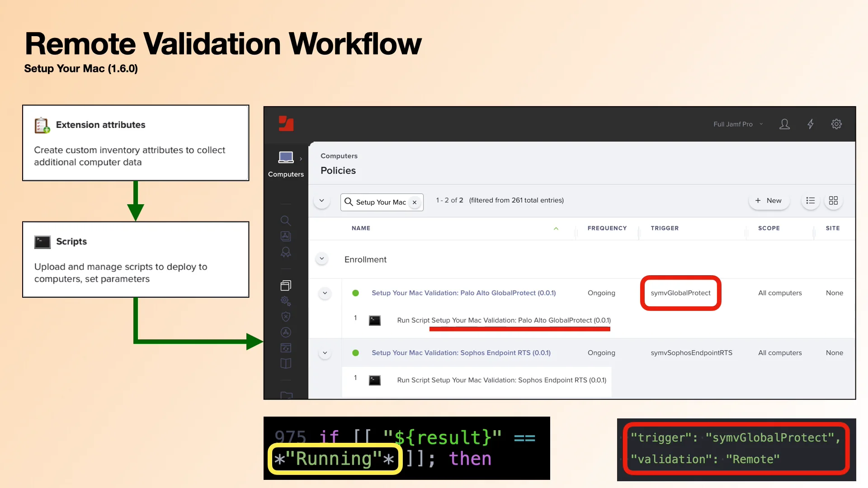Click the Computers breadcrumb link
The height and width of the screenshot is (488, 868).
(339, 156)
